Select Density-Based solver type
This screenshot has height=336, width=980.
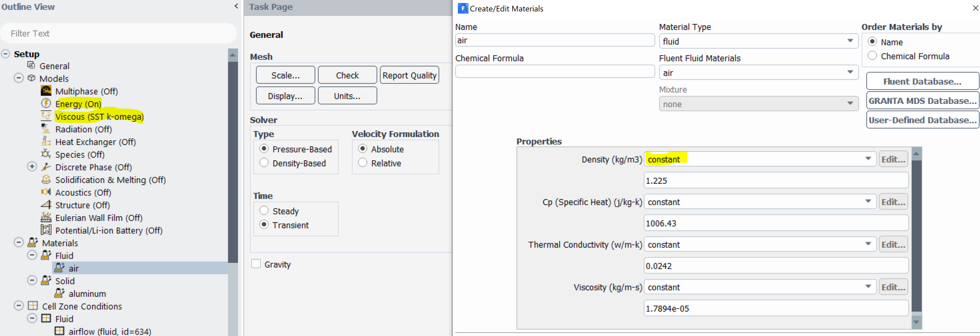click(264, 163)
